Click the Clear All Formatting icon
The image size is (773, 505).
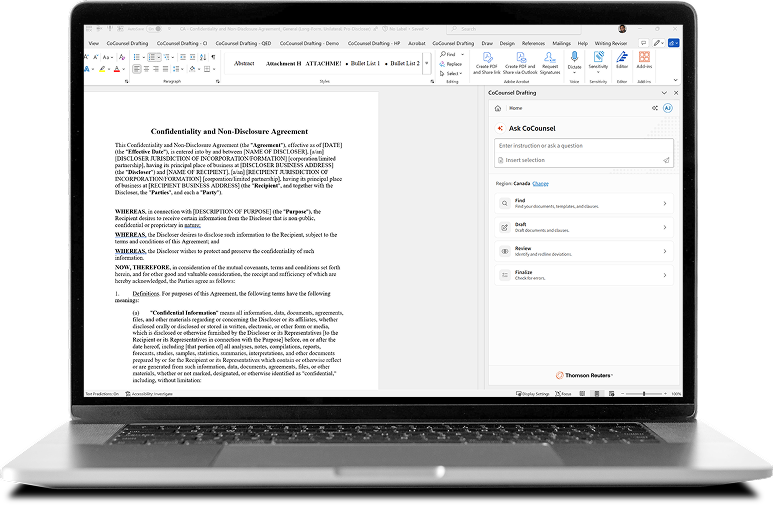pos(122,57)
